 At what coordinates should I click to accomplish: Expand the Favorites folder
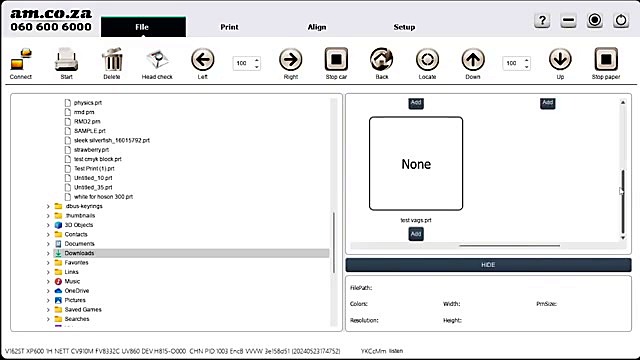coord(48,262)
